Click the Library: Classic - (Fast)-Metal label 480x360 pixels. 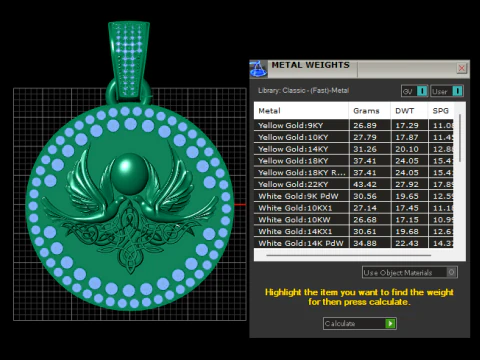303,90
